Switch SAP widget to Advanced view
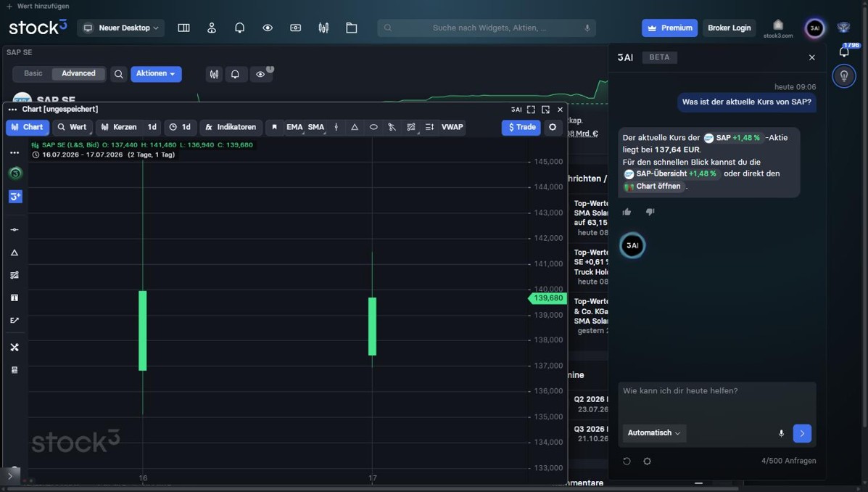 (x=78, y=74)
